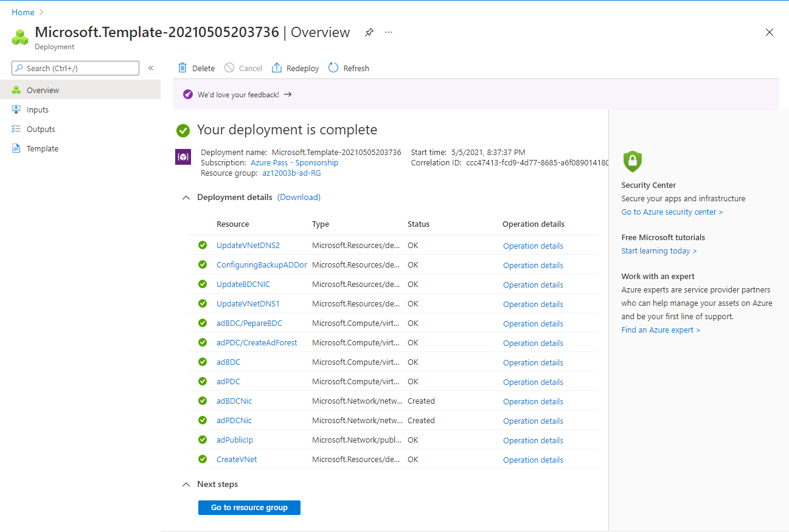The image size is (789, 532).
Task: Pin the deployment overview using the pin icon
Action: point(369,32)
